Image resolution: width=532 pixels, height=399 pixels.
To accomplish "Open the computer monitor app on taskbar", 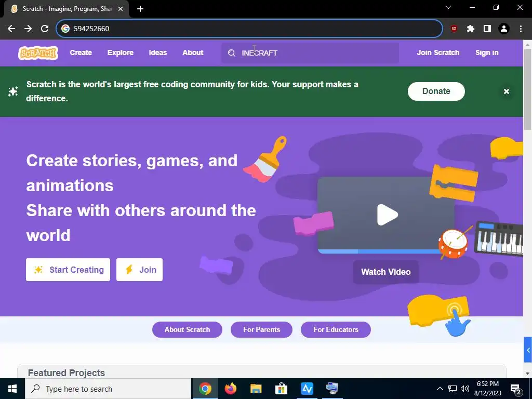I will (x=332, y=389).
